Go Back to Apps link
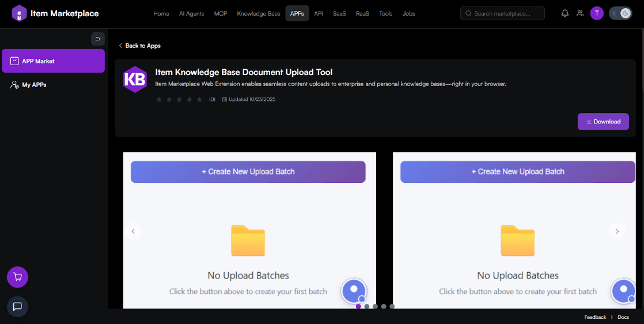 point(139,46)
